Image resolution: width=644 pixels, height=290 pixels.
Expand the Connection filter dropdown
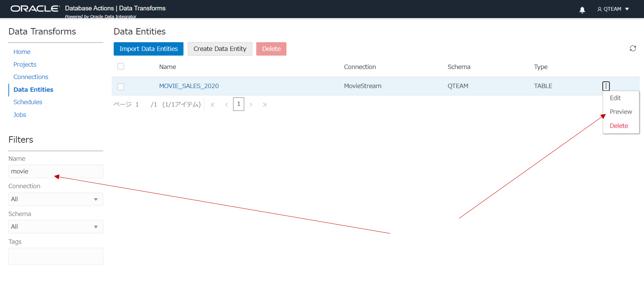(x=56, y=199)
